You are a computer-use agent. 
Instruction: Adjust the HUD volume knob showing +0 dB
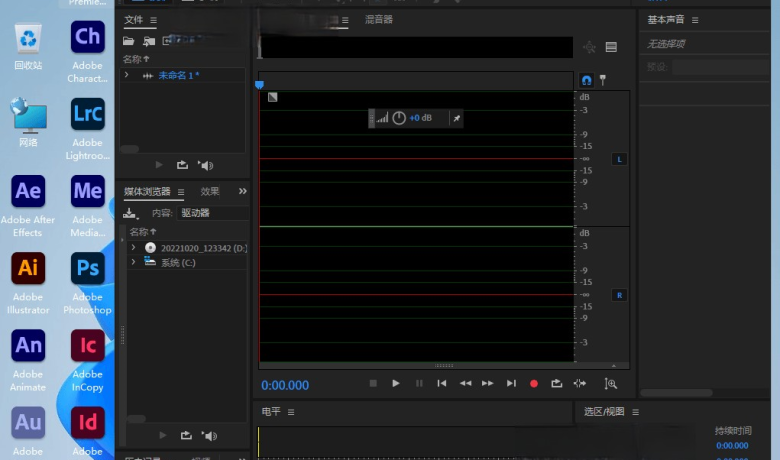coord(399,118)
